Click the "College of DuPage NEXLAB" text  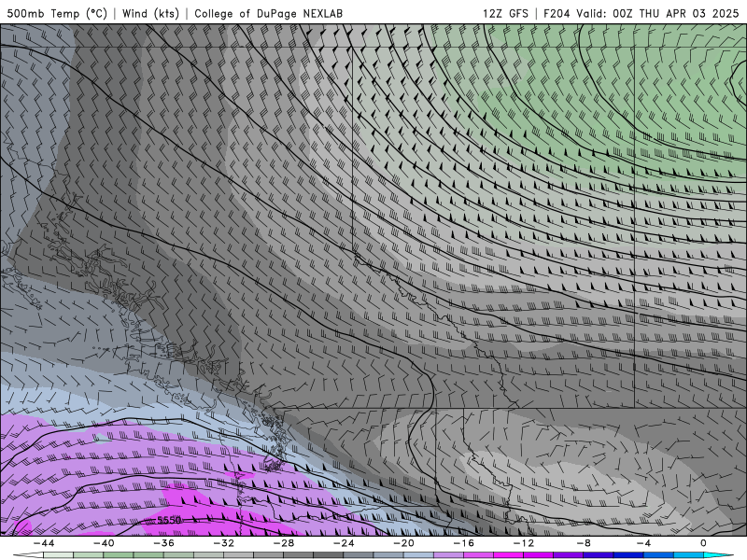268,13
